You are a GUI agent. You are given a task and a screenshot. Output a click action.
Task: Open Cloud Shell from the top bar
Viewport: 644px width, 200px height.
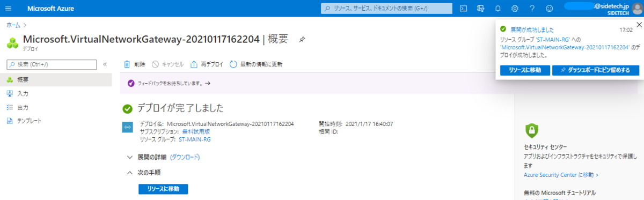pyautogui.click(x=464, y=9)
